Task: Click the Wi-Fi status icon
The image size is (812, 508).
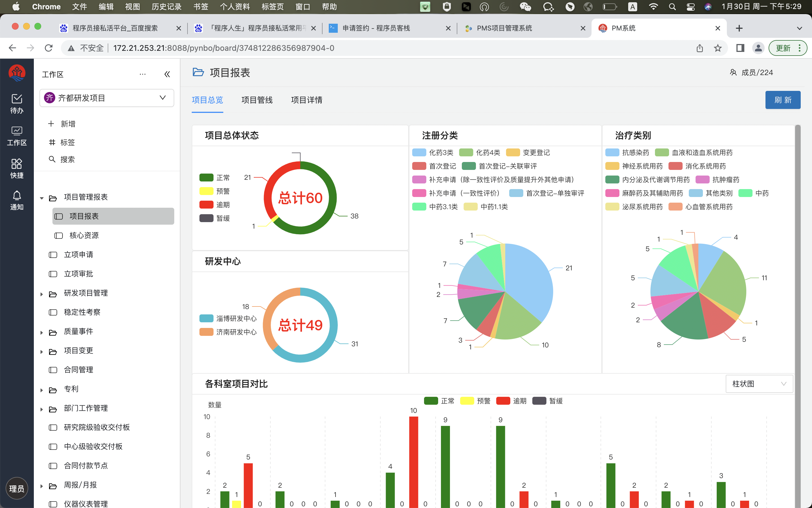Action: click(653, 7)
